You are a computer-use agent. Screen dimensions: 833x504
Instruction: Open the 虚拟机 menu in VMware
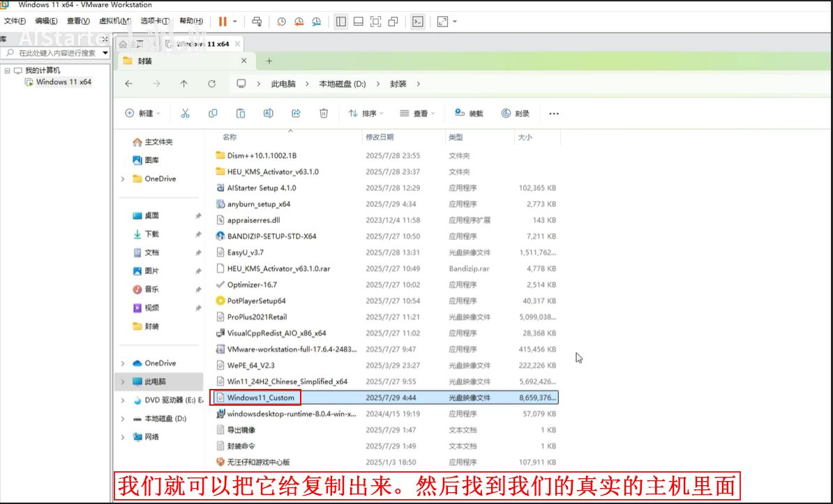click(114, 22)
